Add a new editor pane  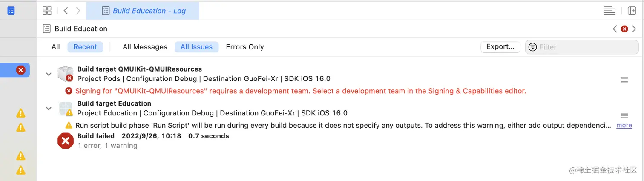click(632, 11)
